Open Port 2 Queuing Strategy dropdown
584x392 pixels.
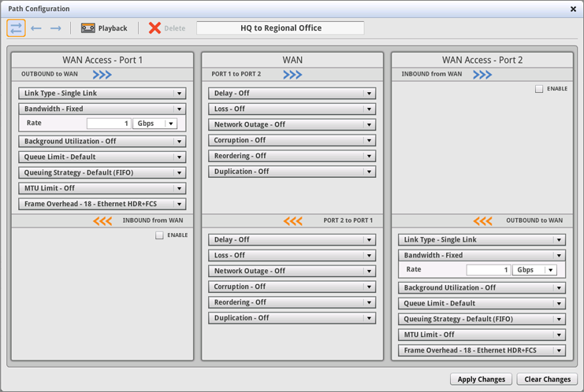tap(482, 320)
